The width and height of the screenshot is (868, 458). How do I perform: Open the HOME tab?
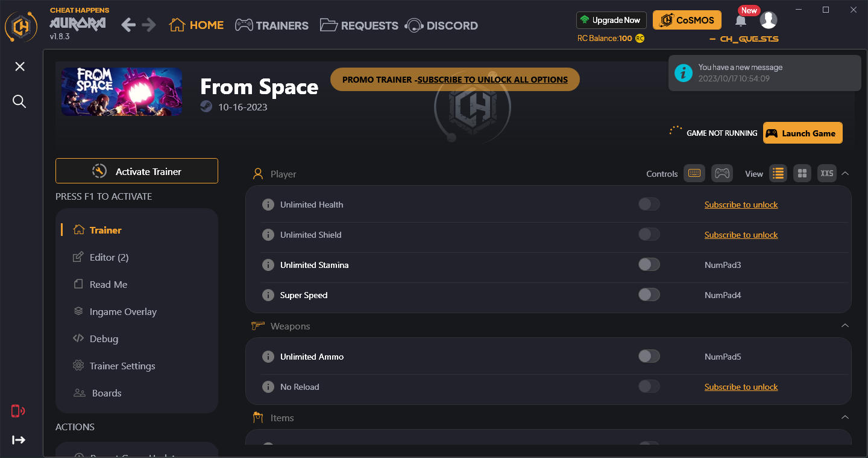197,25
